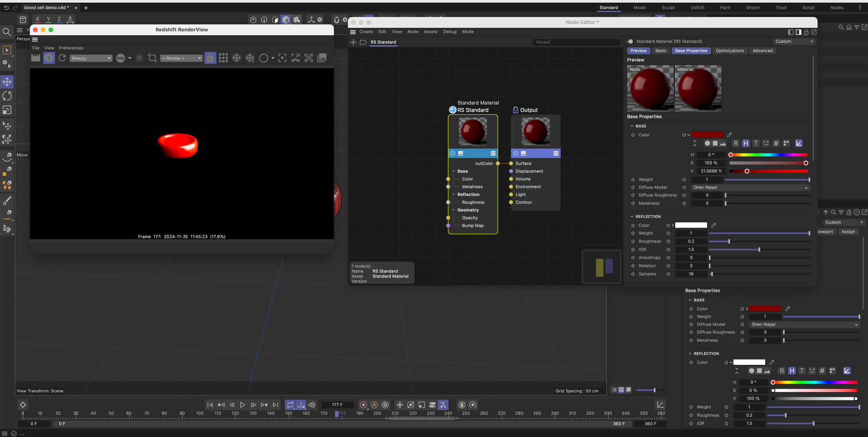The width and height of the screenshot is (868, 437).
Task: Toggle the loop playback button
Action: point(290,405)
